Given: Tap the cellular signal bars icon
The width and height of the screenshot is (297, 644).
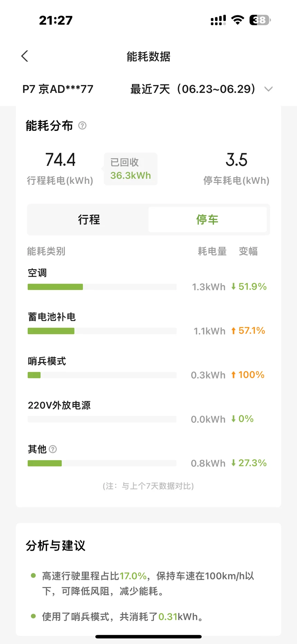Looking at the screenshot, I should (x=218, y=20).
